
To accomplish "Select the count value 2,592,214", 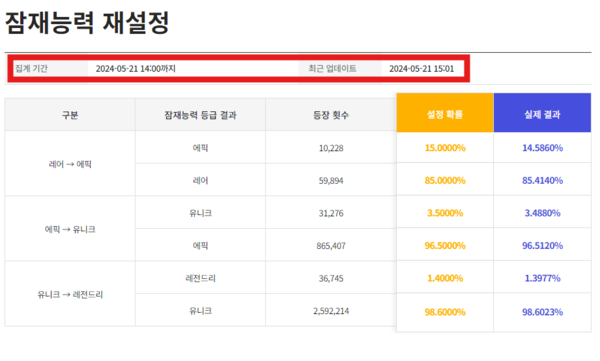I will pos(331,311).
